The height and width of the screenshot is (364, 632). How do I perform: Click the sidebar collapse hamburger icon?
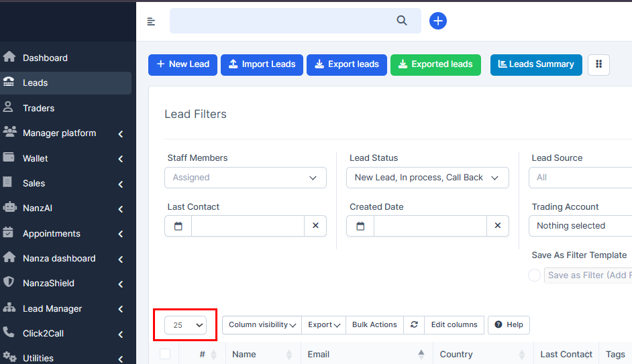point(151,21)
